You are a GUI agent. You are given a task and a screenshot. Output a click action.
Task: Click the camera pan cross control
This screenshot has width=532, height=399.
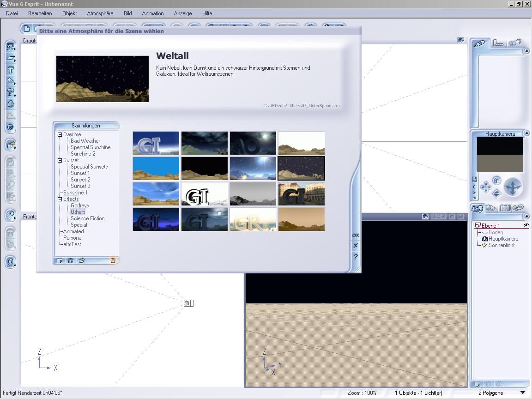point(486,187)
